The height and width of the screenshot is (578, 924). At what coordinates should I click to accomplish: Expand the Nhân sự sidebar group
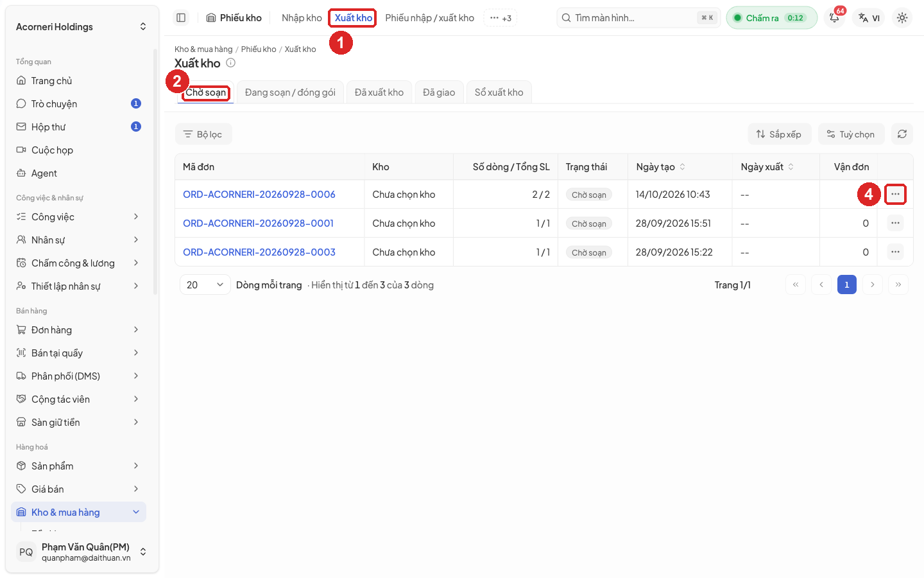[x=78, y=240]
